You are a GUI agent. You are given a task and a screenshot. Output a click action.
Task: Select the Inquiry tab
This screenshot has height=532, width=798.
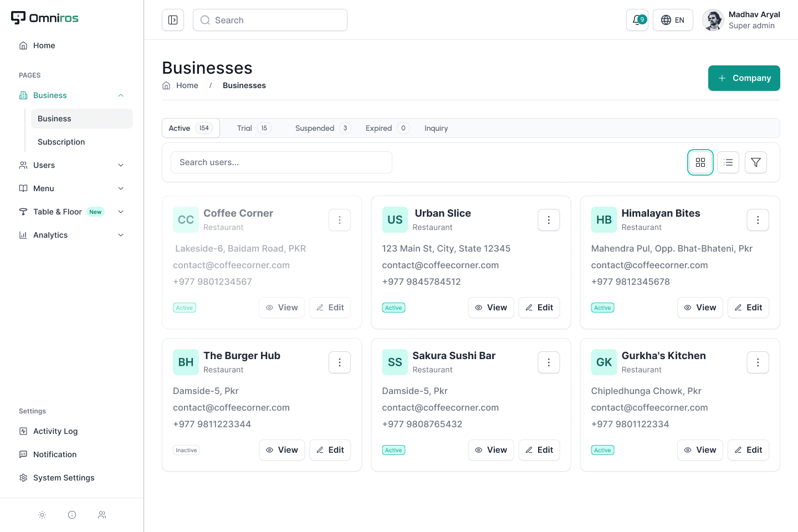point(436,128)
